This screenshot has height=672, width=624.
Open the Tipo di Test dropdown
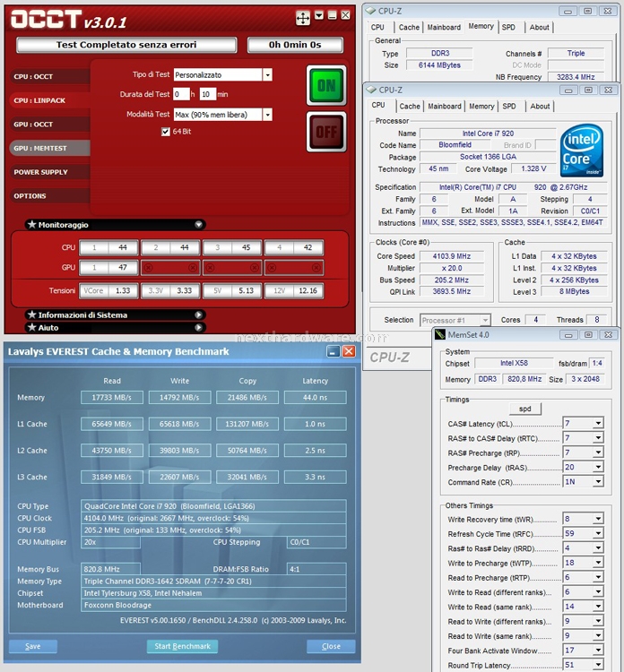tap(267, 75)
